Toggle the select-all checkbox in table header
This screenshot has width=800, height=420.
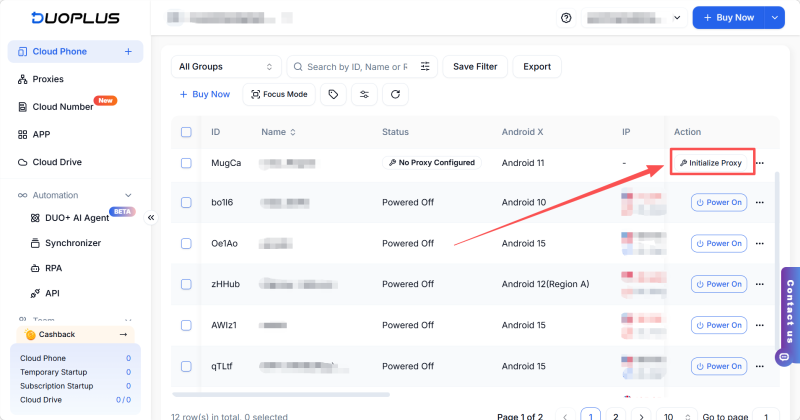(x=186, y=132)
